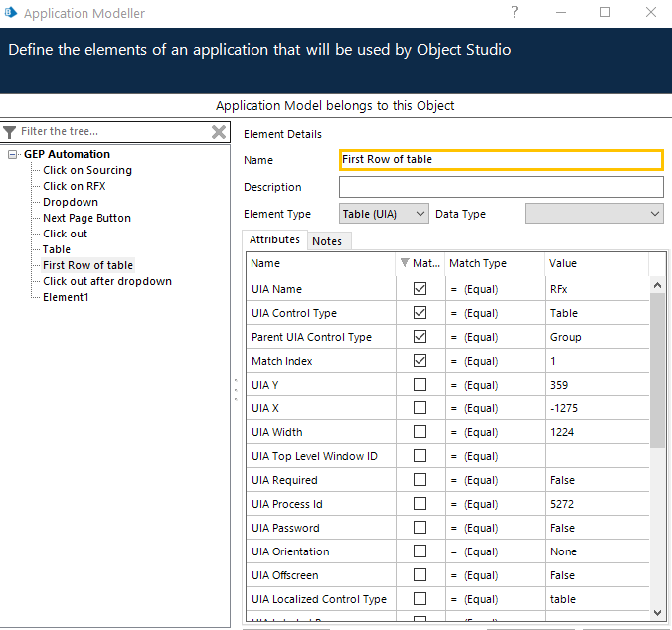Image resolution: width=672 pixels, height=630 pixels.
Task: Click the Match column filter icon
Action: pos(404,264)
